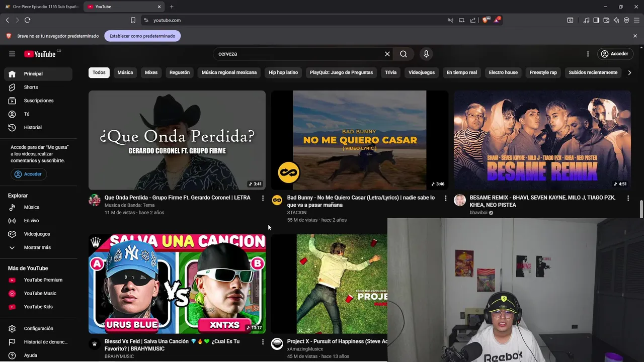Click the STACION channel name
644x362 pixels.
pyautogui.click(x=297, y=213)
